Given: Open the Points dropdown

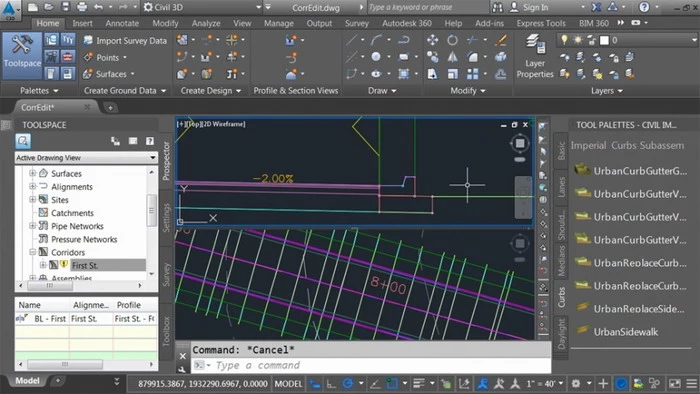Looking at the screenshot, I should click(x=105, y=58).
